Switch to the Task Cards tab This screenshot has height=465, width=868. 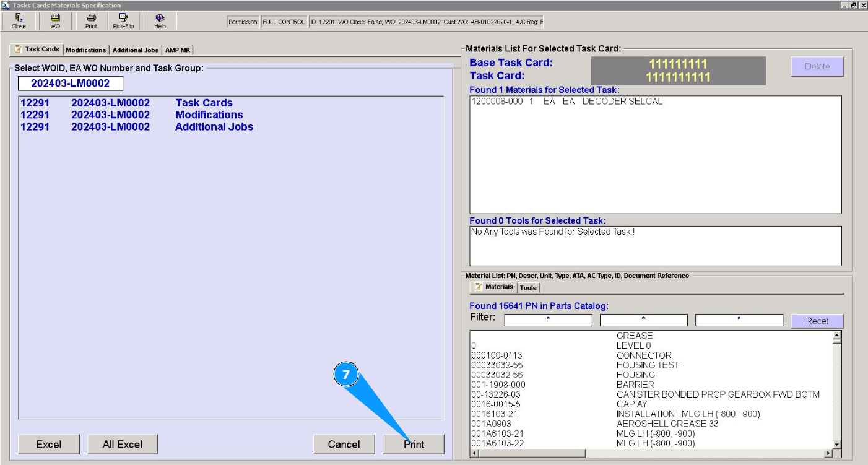point(37,50)
